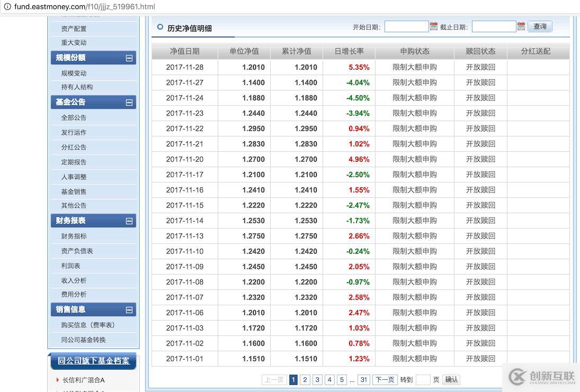Screen dimensions: 580x392
Task: Click the 截止日期 end date input field
Action: (x=494, y=26)
